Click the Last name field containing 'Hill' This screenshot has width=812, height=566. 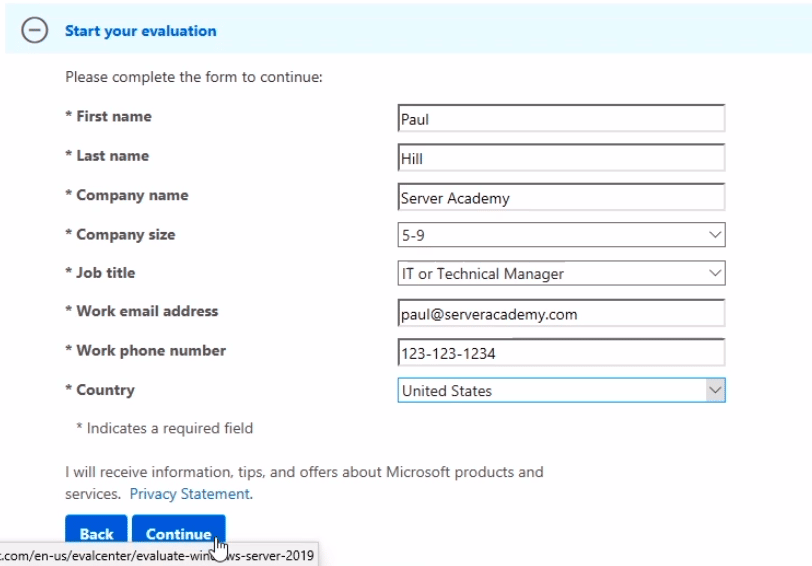(560, 158)
